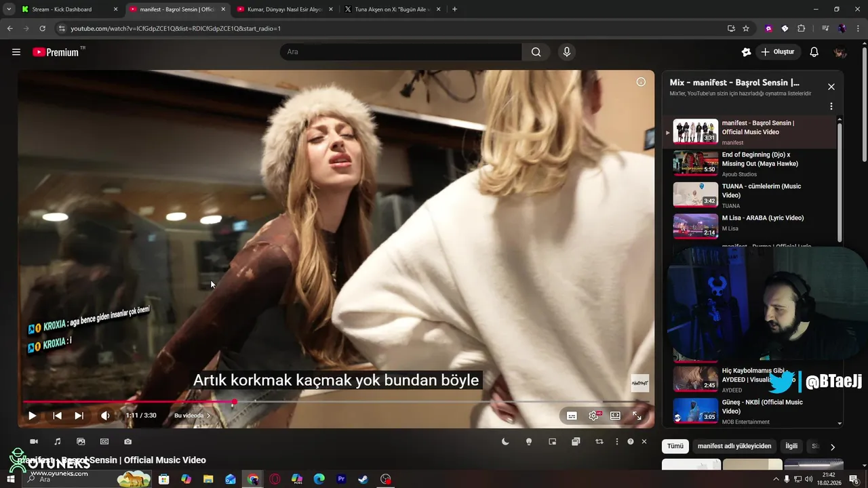
Task: Open the extension toolbar three-dot menu
Action: [616, 441]
